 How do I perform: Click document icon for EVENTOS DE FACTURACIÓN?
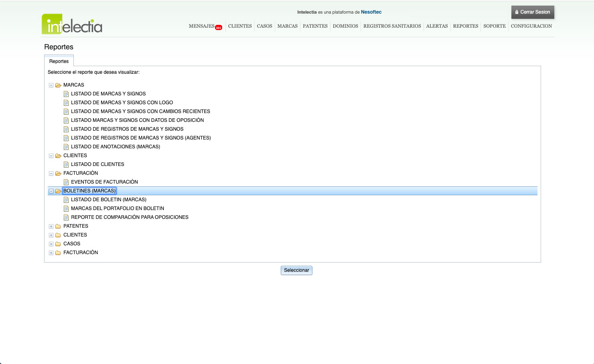(66, 182)
